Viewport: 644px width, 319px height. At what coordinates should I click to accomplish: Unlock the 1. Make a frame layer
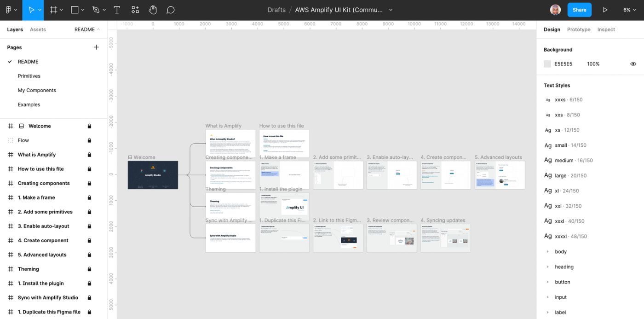pos(89,197)
